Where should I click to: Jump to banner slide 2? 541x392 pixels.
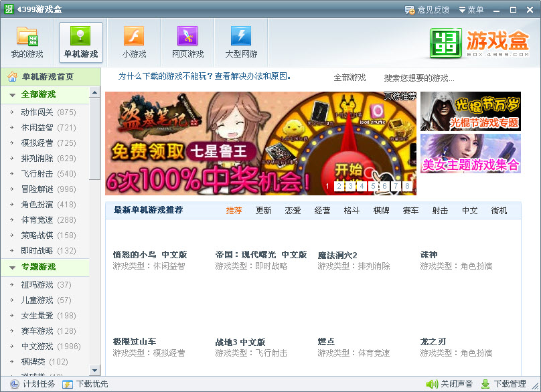[339, 186]
